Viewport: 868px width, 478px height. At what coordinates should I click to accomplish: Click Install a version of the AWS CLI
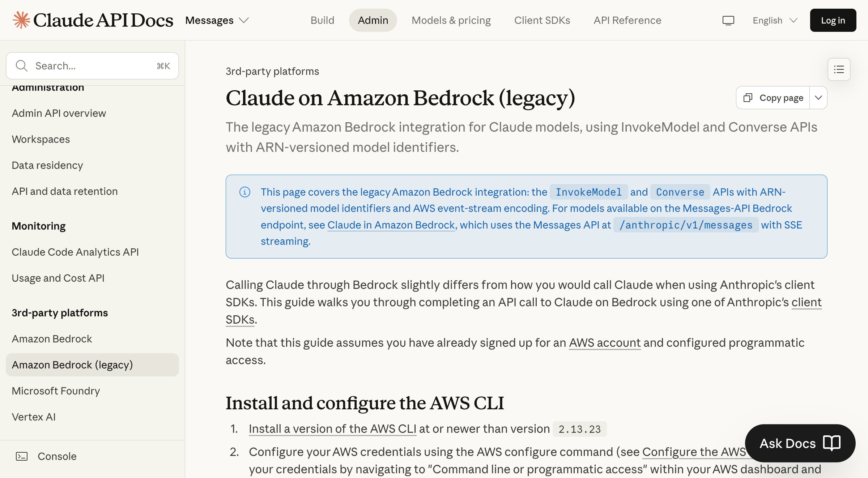[x=332, y=429]
